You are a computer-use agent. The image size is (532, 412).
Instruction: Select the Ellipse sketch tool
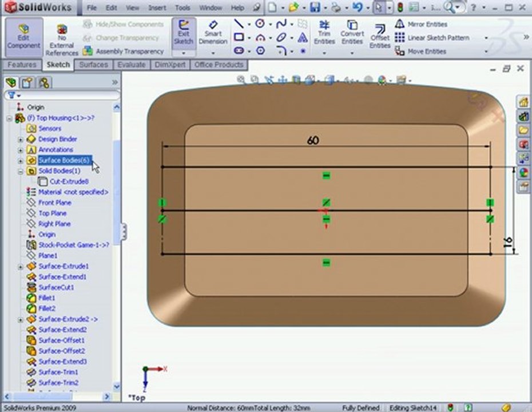pos(281,37)
